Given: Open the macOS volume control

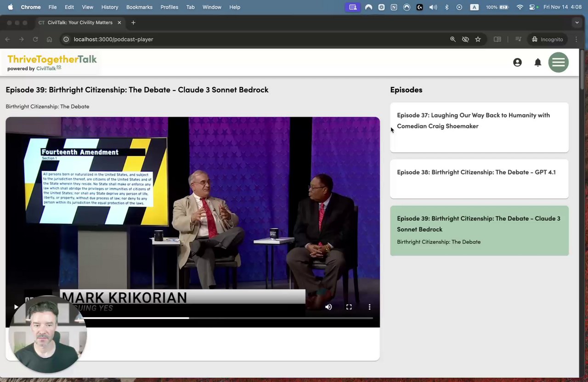Looking at the screenshot, I should (433, 7).
